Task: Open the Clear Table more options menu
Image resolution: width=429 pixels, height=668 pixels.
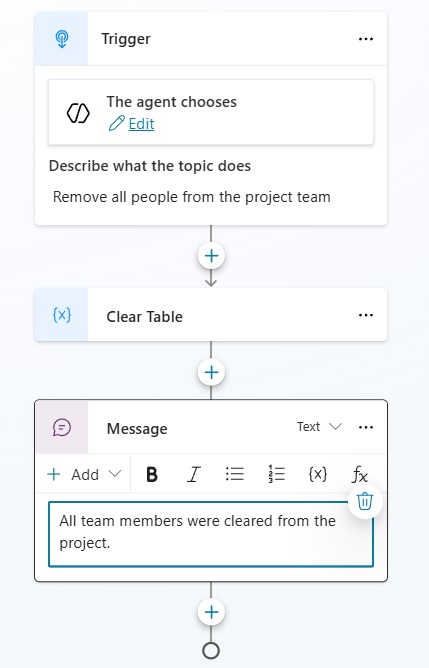Action: pyautogui.click(x=366, y=315)
